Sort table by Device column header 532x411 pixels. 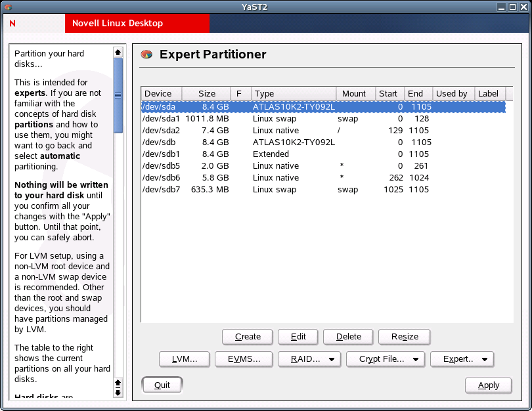[162, 94]
